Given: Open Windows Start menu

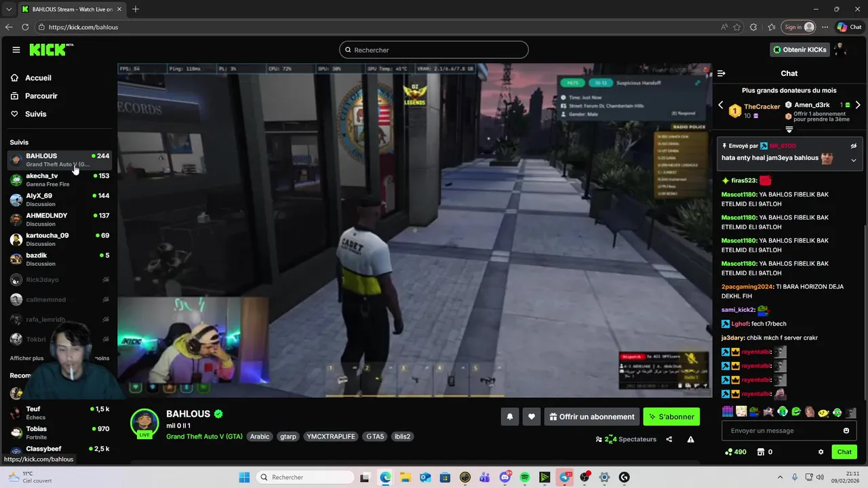Looking at the screenshot, I should pos(244,477).
